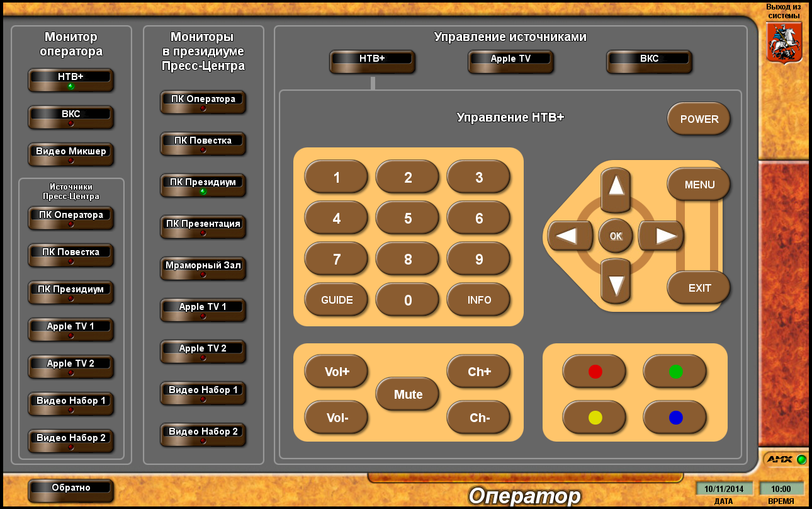The image size is (812, 509).
Task: Click digit 8 on the keypad
Action: [407, 259]
